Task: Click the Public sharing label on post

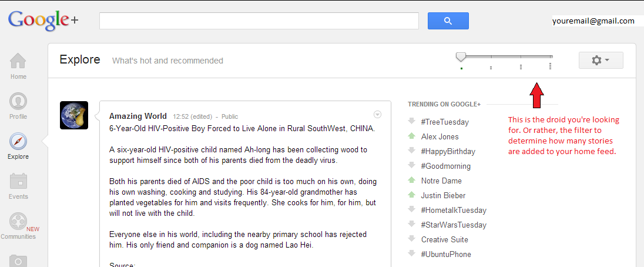Action: pos(230,116)
